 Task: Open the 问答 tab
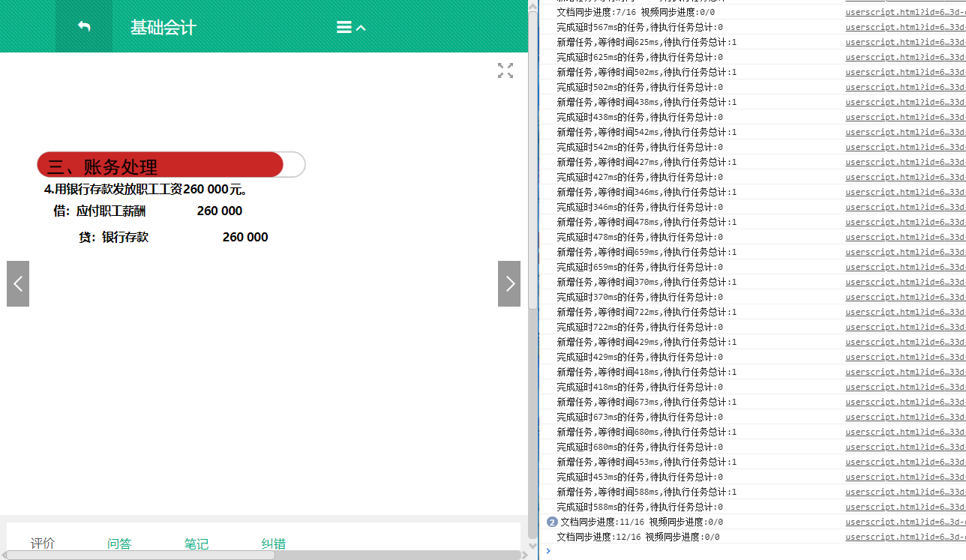tap(118, 544)
